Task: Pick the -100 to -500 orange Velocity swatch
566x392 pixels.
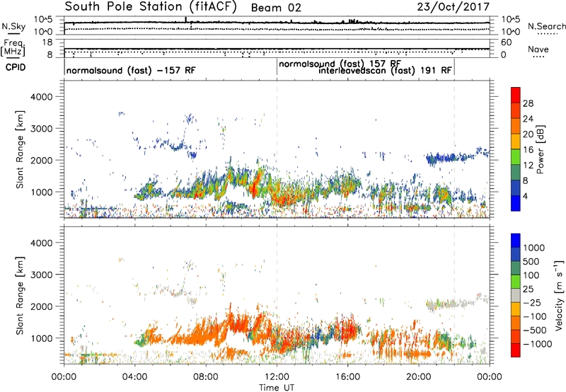Action: [x=516, y=323]
